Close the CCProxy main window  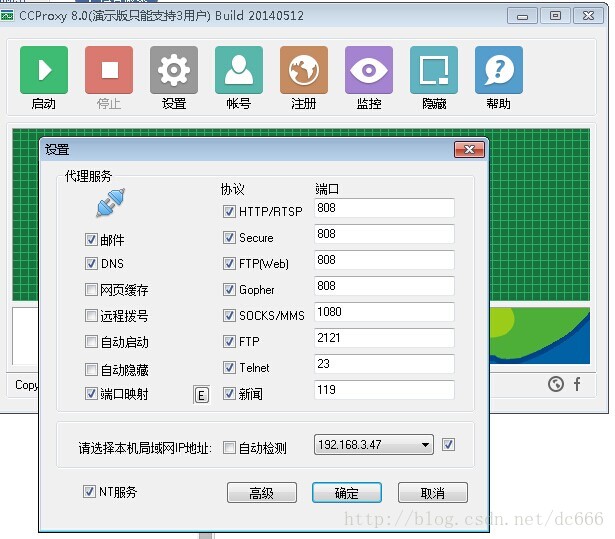click(x=588, y=16)
